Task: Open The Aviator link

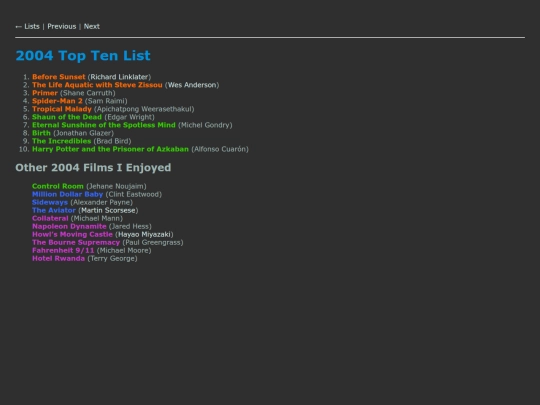Action: click(54, 210)
